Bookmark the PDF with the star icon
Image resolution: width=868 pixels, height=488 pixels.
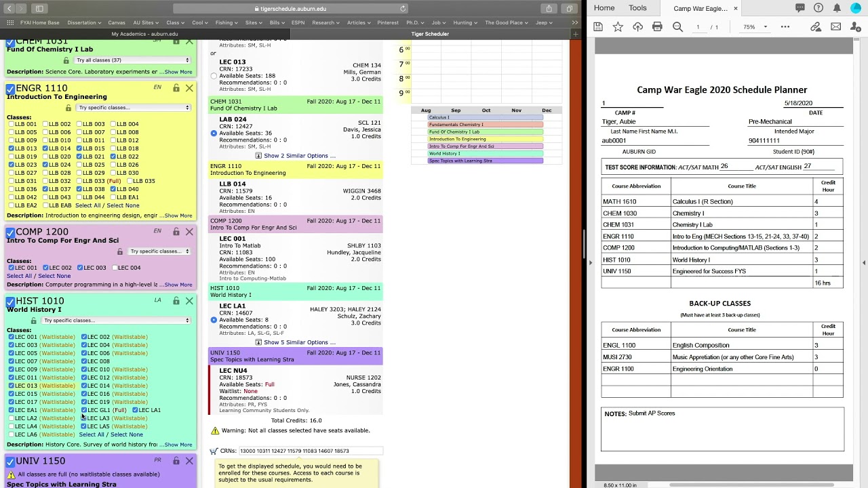pos(618,27)
